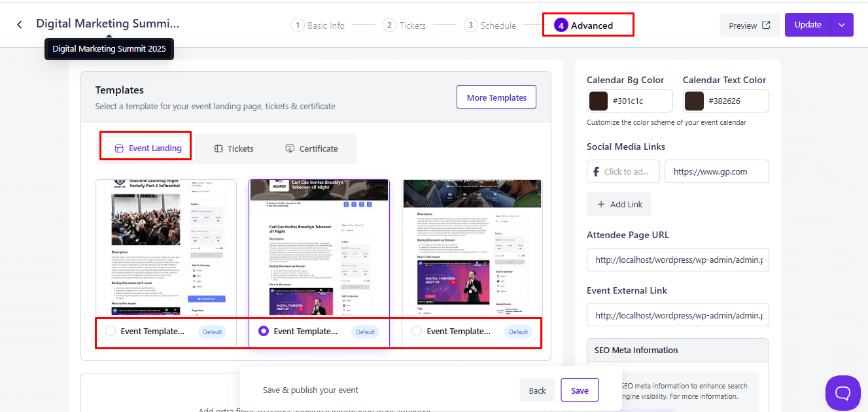Click the More Templates button
The width and height of the screenshot is (868, 412).
click(x=496, y=97)
